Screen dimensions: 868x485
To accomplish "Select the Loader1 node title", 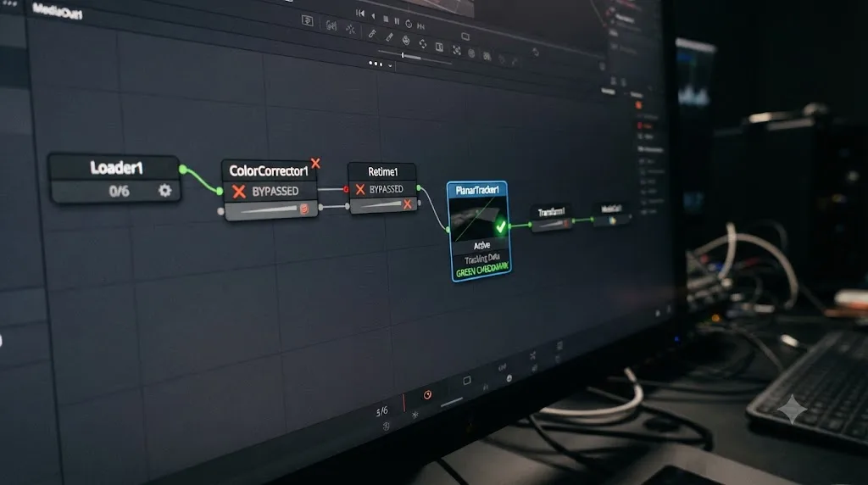I will pyautogui.click(x=117, y=168).
